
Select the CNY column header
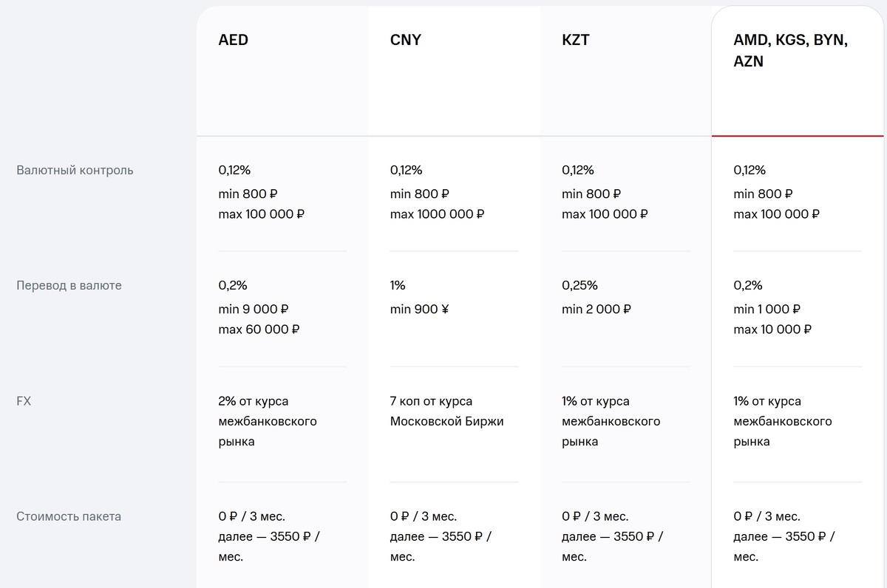tap(405, 41)
